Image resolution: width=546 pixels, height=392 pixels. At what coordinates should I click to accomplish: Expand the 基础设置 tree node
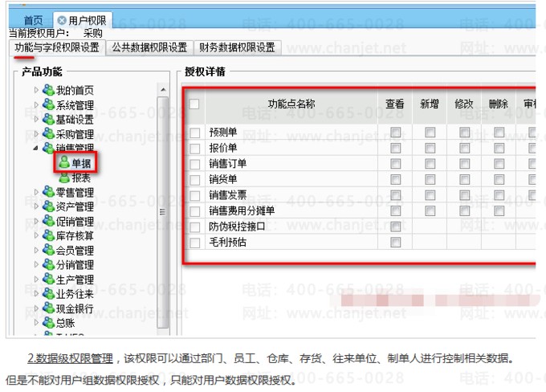(x=36, y=119)
